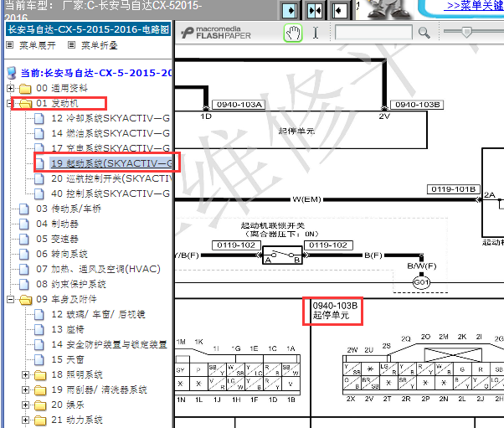Click page icon of 19 起动系统
504x428 pixels.
point(39,163)
